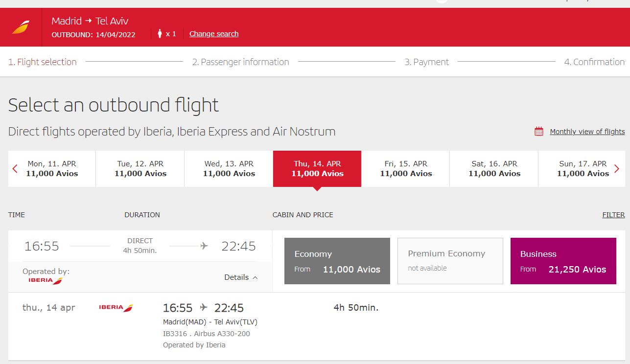The image size is (630, 364).
Task: Open Monthly view of flights
Action: click(587, 132)
